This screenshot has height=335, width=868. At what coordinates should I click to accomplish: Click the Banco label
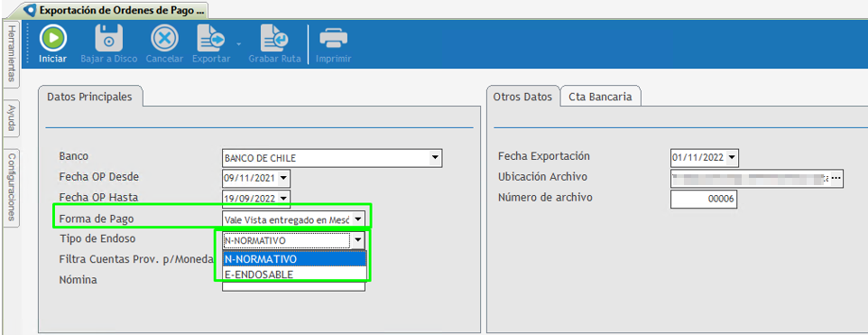pyautogui.click(x=74, y=156)
